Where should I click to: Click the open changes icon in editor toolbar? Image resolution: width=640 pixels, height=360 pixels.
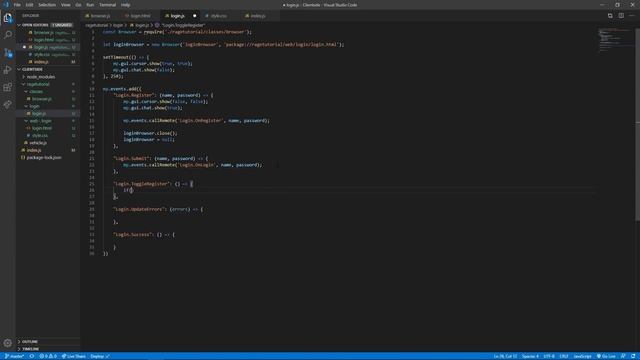(x=610, y=16)
